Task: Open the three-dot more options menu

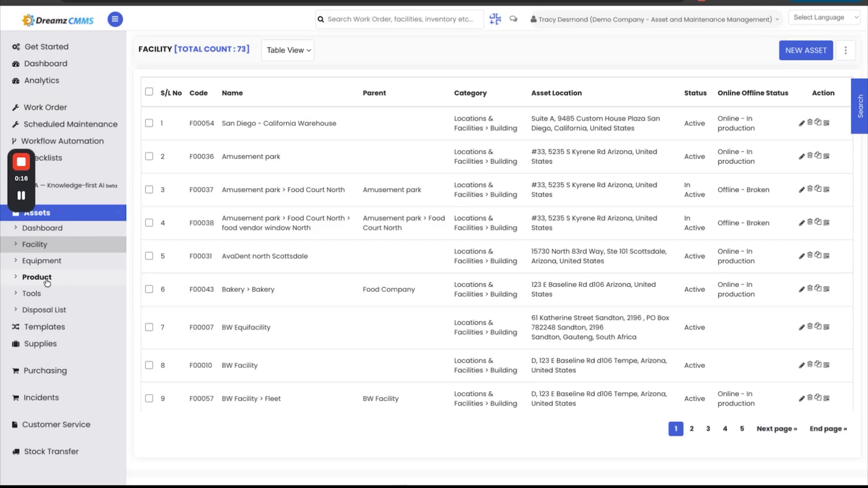Action: (846, 50)
